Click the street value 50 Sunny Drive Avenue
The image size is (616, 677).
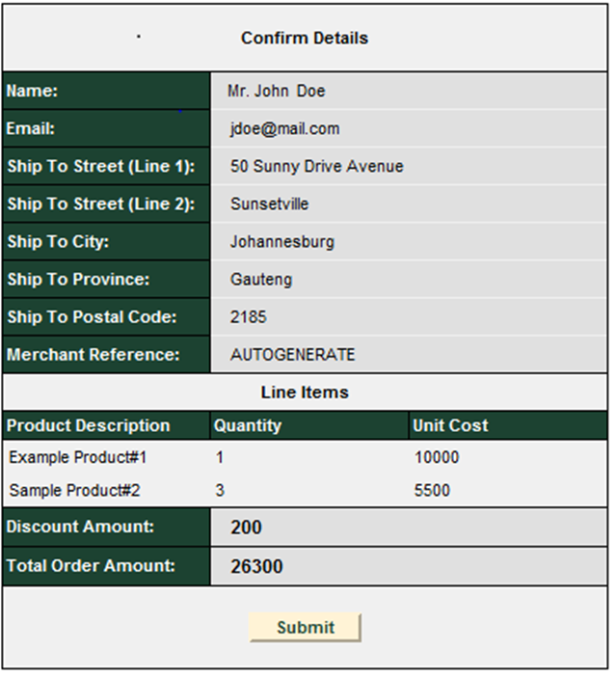coord(316,167)
